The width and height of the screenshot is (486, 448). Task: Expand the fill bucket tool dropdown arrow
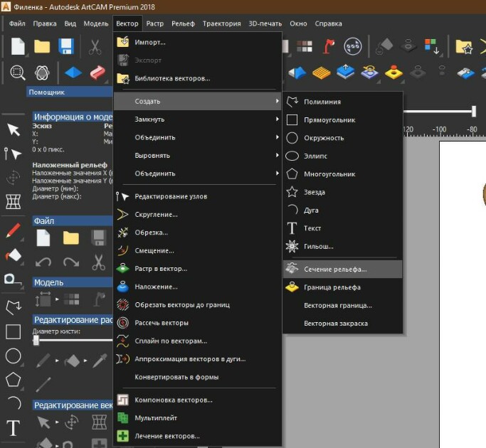click(85, 361)
